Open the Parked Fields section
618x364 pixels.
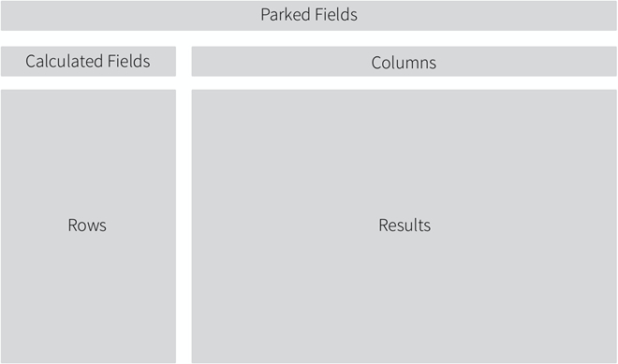pos(309,15)
